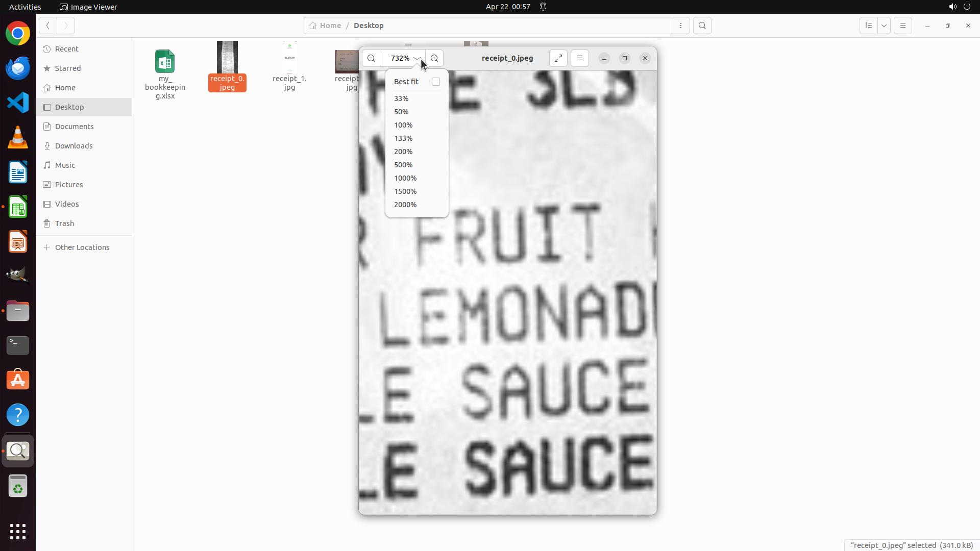Image resolution: width=980 pixels, height=551 pixels.
Task: Collapse the 732% zoom dropdown
Action: [417, 58]
